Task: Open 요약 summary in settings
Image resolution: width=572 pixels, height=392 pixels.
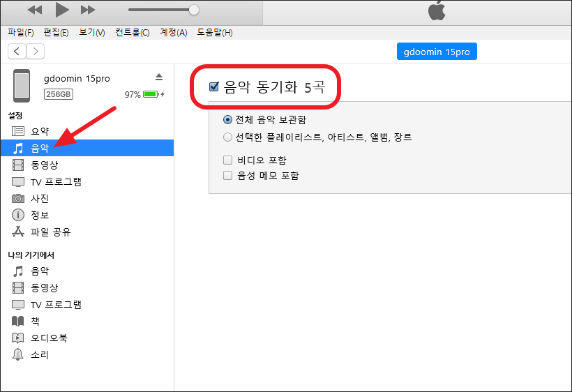Action: 86,131
